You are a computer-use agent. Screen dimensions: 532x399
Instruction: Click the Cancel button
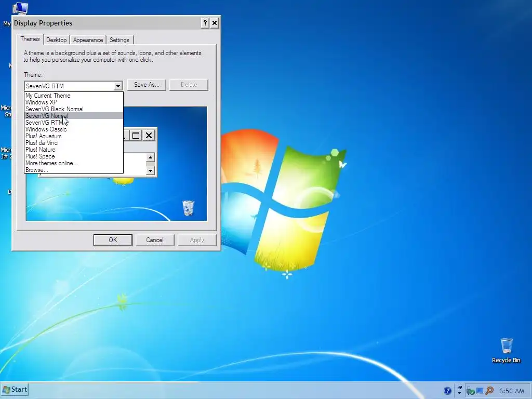tap(155, 240)
